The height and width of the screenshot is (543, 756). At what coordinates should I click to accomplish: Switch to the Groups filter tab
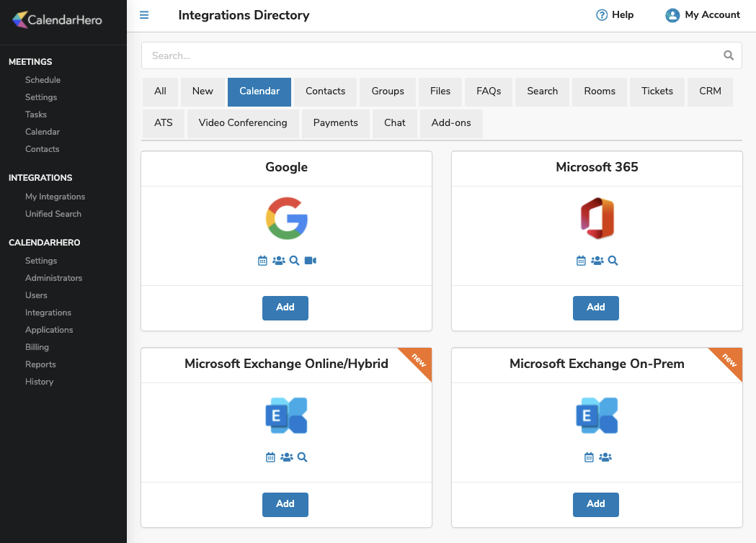388,91
